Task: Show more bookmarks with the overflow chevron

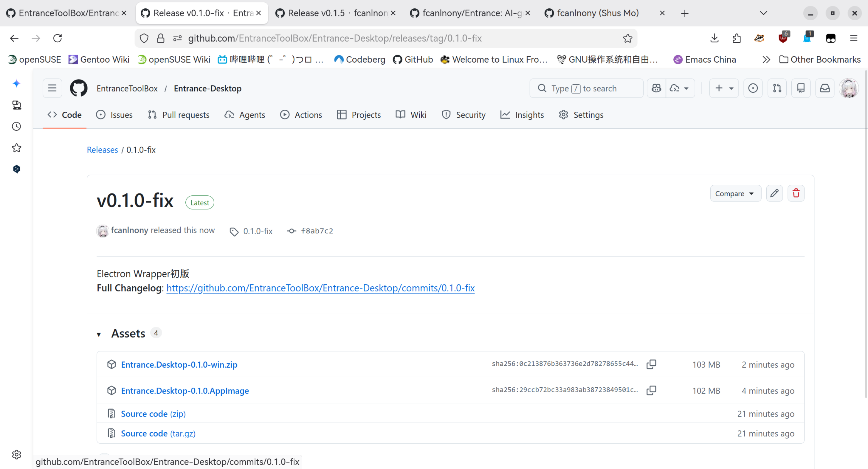Action: click(766, 60)
